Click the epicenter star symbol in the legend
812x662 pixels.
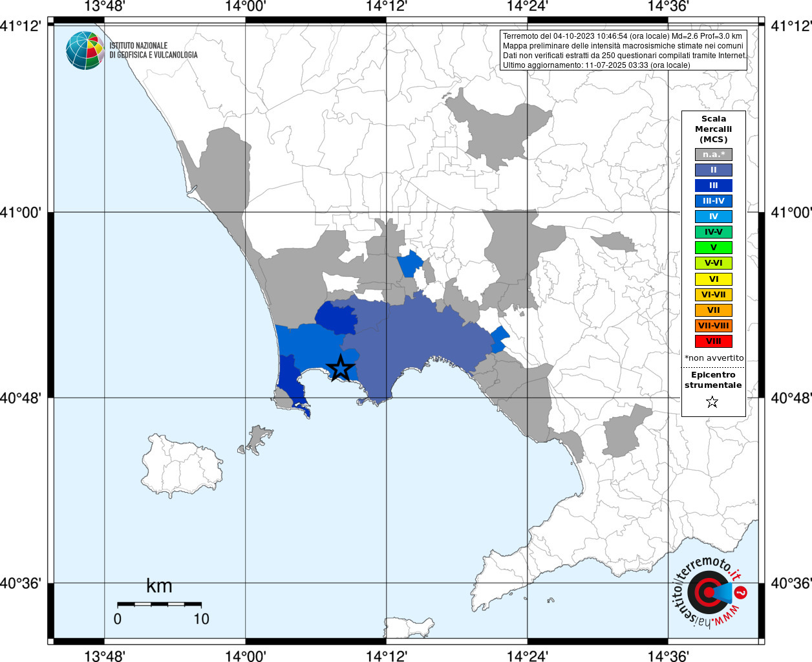(x=712, y=402)
